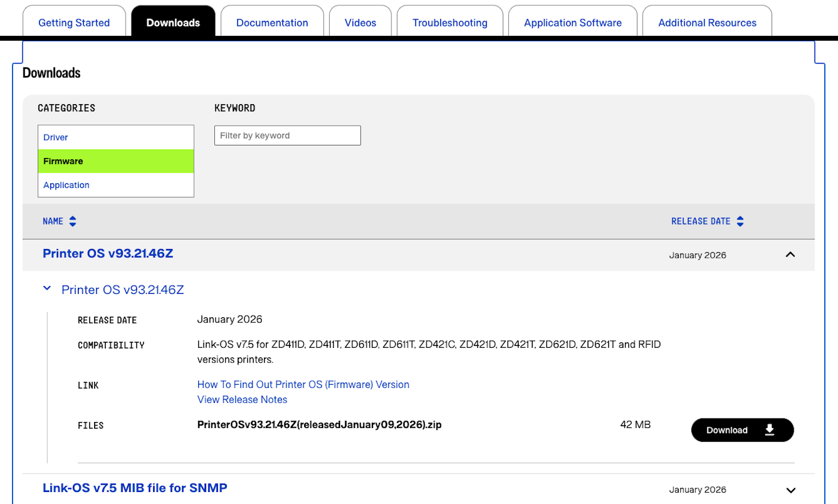
Task: Download the Printer OS zip file
Action: click(x=742, y=430)
